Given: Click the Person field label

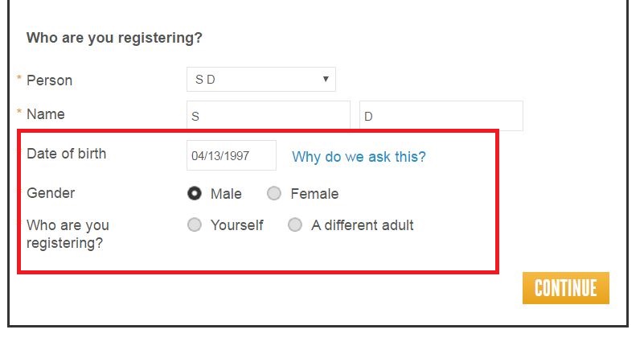Looking at the screenshot, I should point(49,80).
